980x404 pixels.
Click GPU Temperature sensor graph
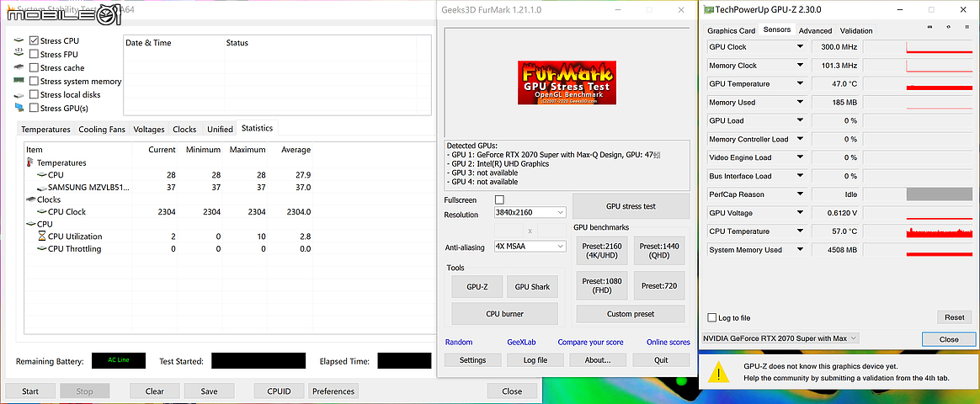tap(918, 83)
